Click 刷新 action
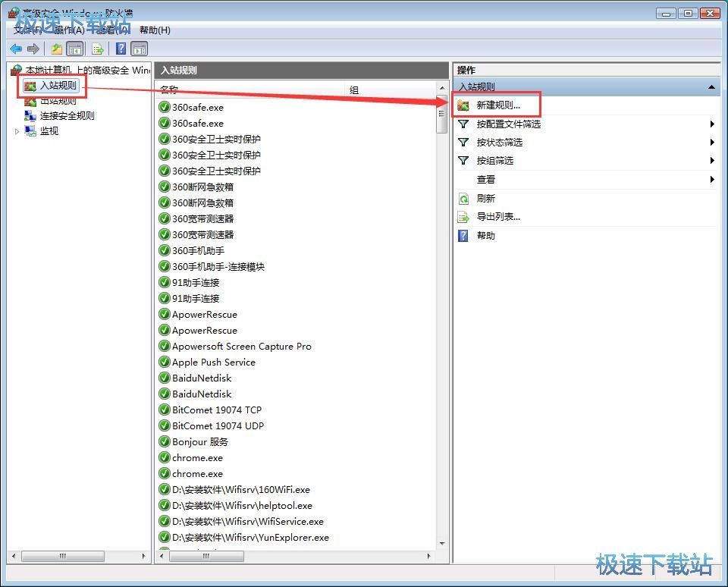728x587 pixels. tap(485, 199)
